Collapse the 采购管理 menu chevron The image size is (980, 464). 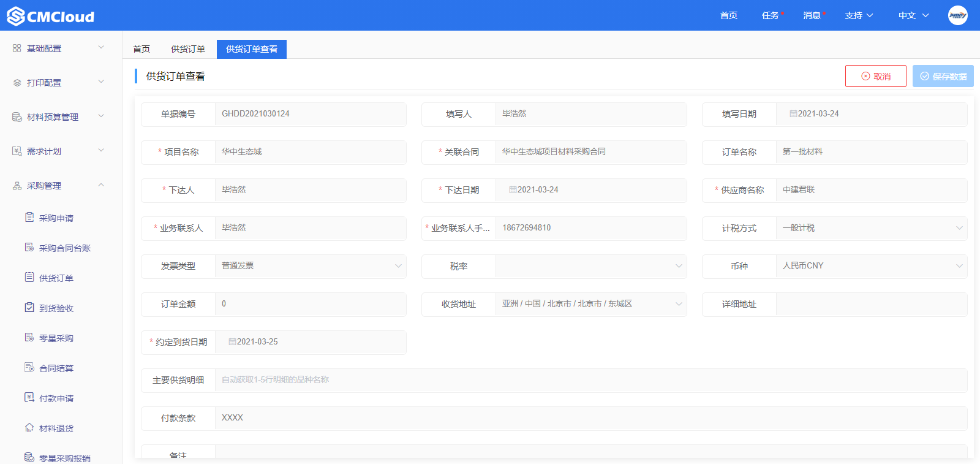[x=101, y=185]
